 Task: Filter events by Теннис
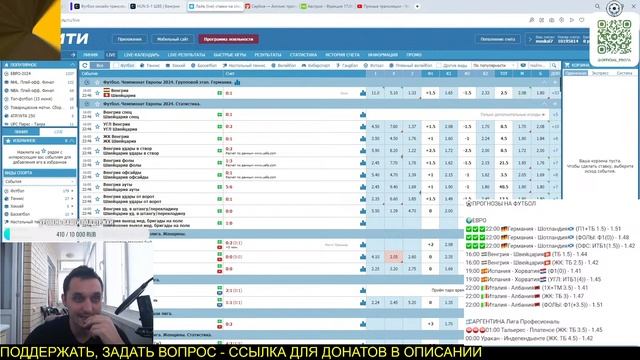coord(150,65)
